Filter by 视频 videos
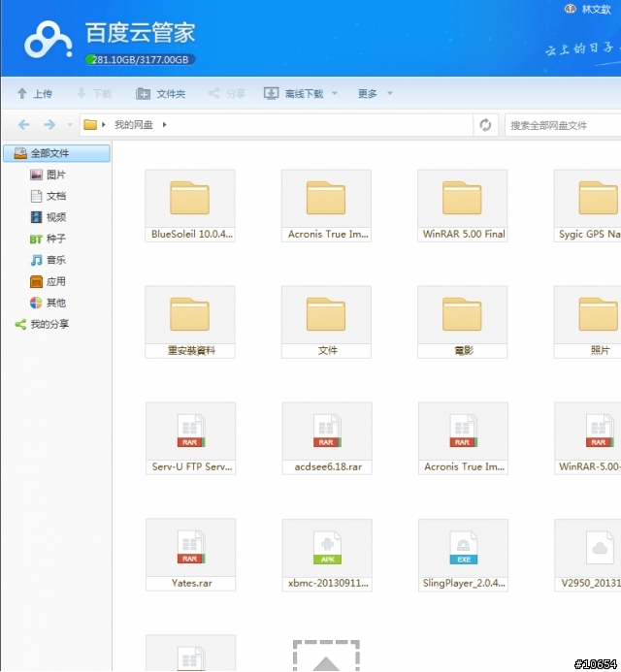 coord(49,217)
